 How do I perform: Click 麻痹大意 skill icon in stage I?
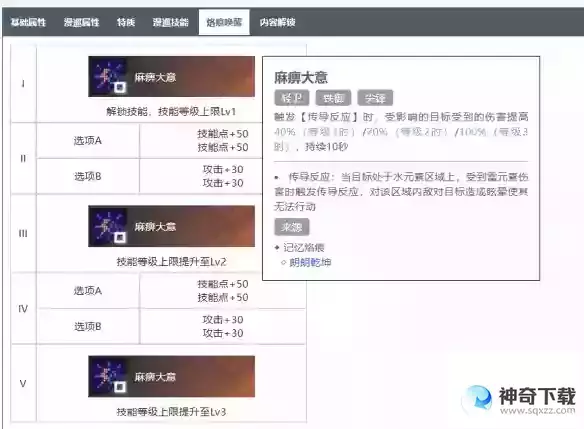coord(108,77)
